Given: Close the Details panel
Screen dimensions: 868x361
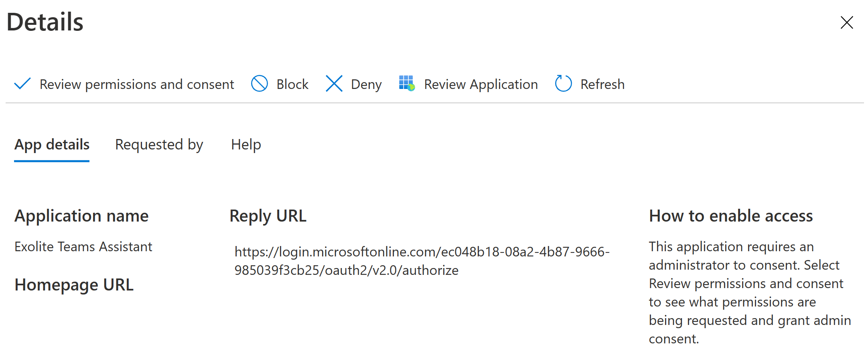Looking at the screenshot, I should (846, 22).
